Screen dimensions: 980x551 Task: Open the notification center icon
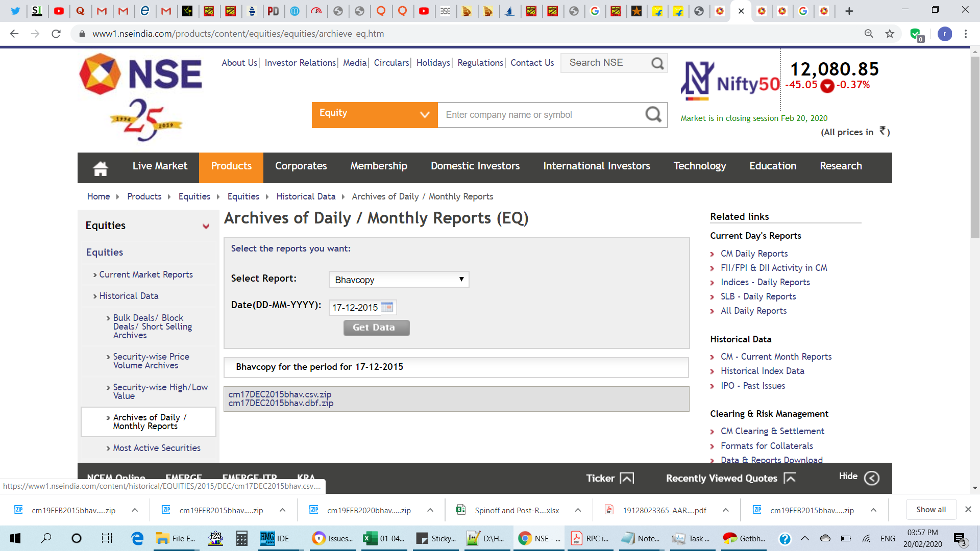point(960,539)
